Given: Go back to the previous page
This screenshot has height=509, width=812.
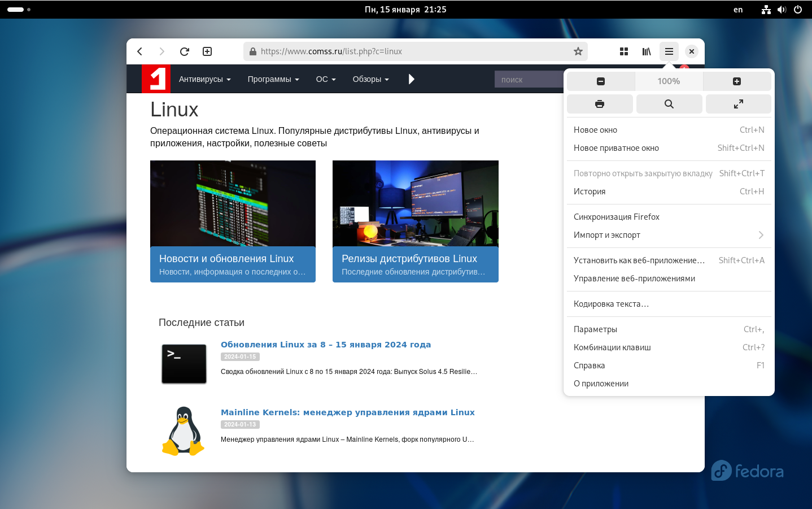Looking at the screenshot, I should [x=139, y=51].
